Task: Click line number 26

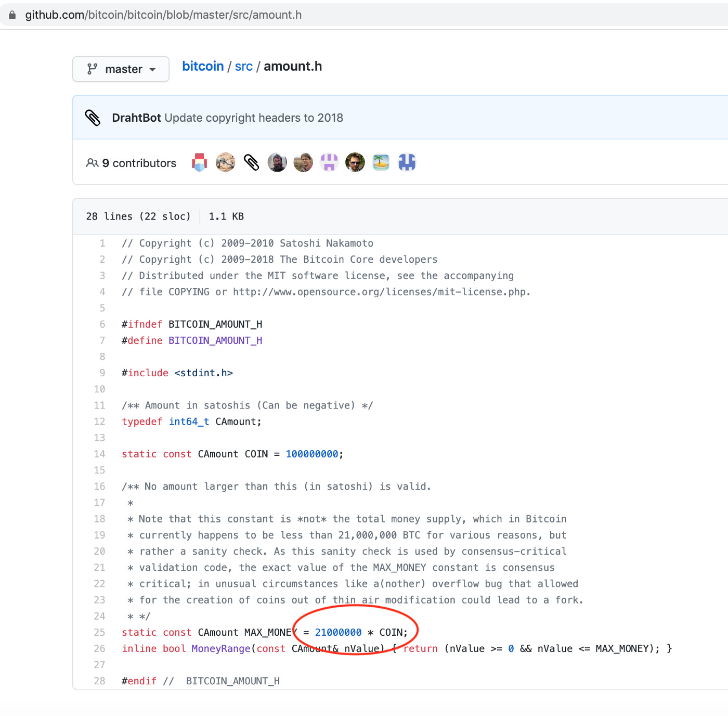Action: [99, 649]
